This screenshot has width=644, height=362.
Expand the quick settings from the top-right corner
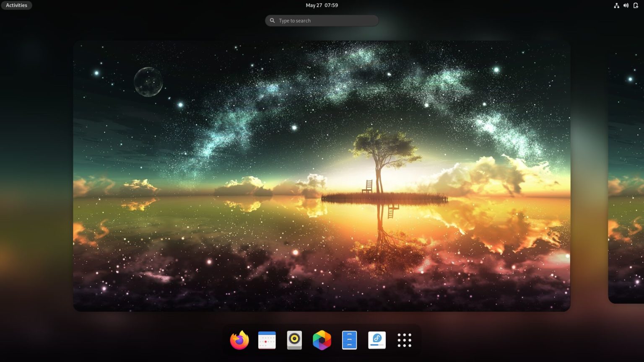[626, 5]
